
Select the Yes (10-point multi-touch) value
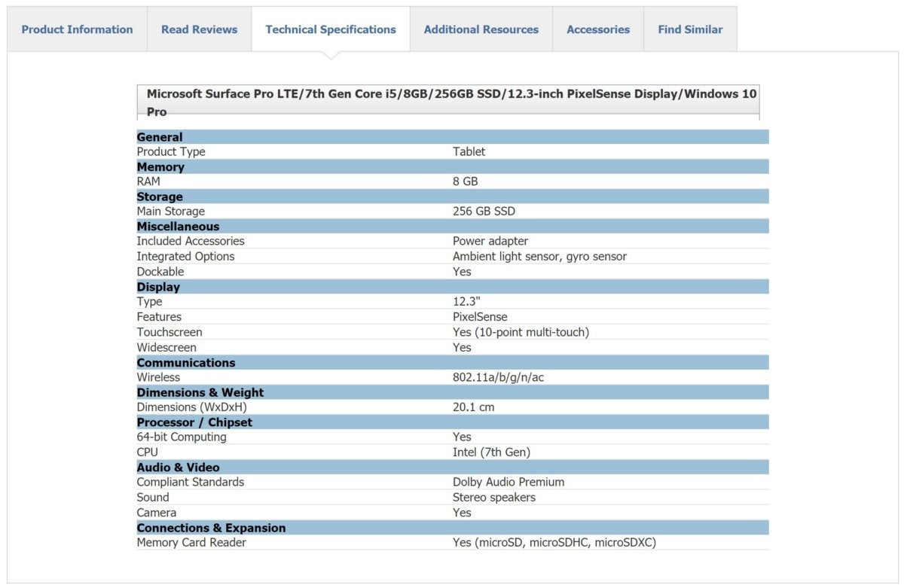click(x=521, y=332)
